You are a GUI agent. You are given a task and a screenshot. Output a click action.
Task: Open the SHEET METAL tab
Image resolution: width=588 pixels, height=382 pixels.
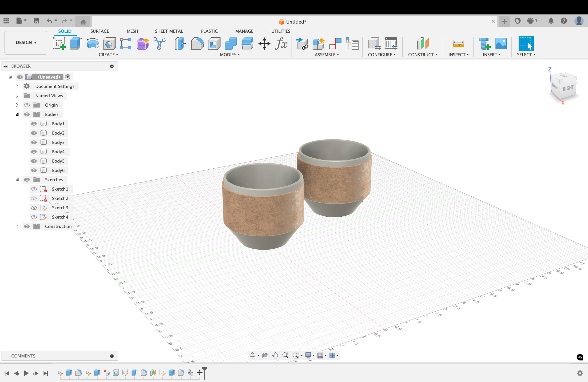[169, 31]
